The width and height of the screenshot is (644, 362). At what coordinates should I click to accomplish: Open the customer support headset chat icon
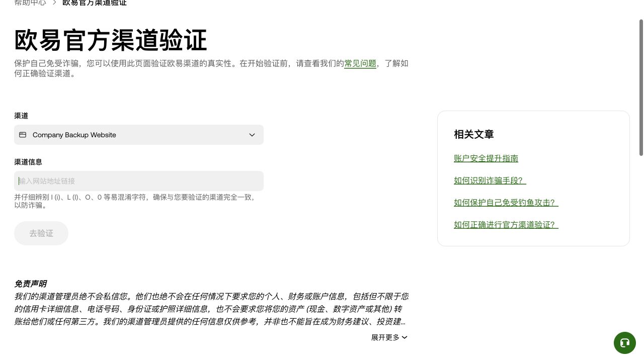coord(625,343)
